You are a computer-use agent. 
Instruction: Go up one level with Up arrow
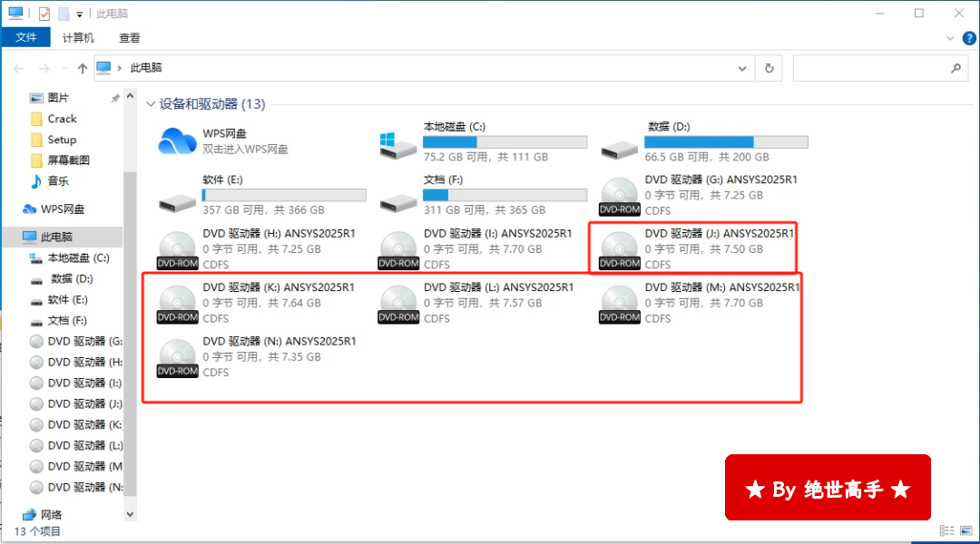pos(83,68)
